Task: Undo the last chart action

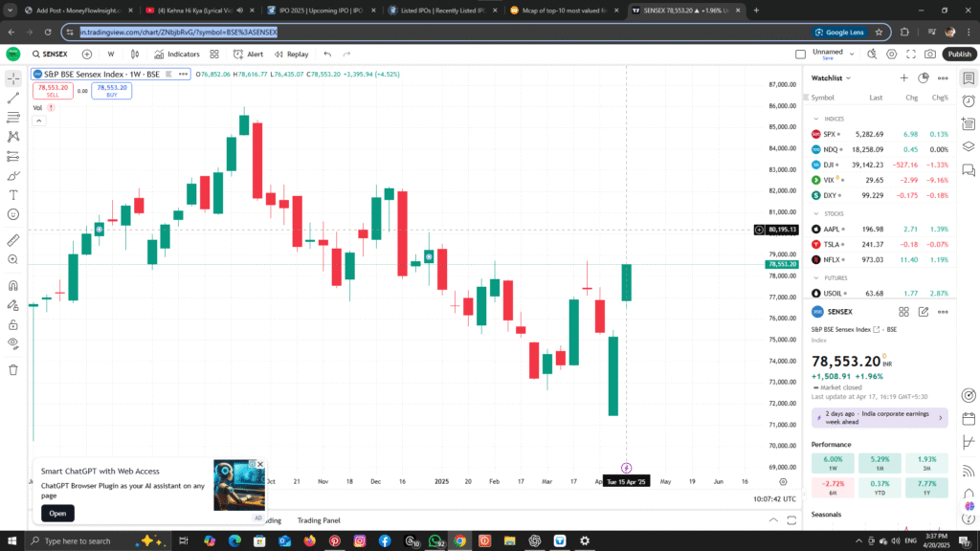Action: tap(327, 55)
